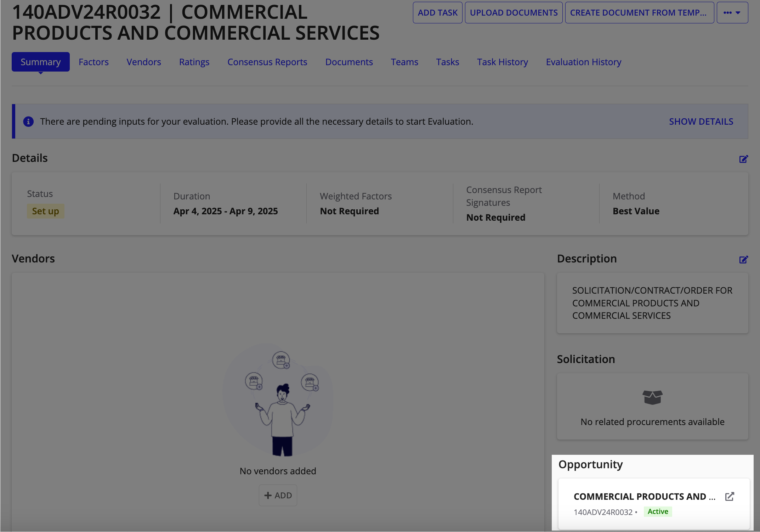Screen dimensions: 760x532
Task: Edit the Description section pencil icon
Action: [743, 260]
